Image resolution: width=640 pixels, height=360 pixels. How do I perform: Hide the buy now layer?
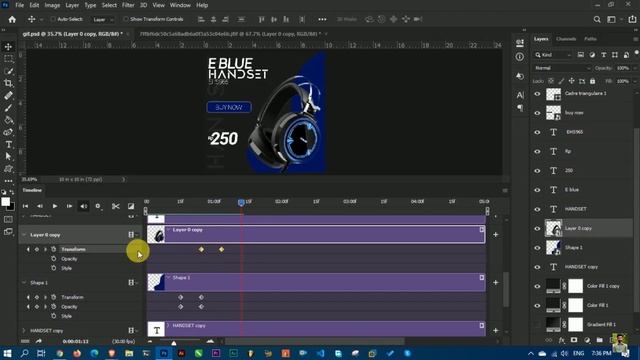point(537,113)
